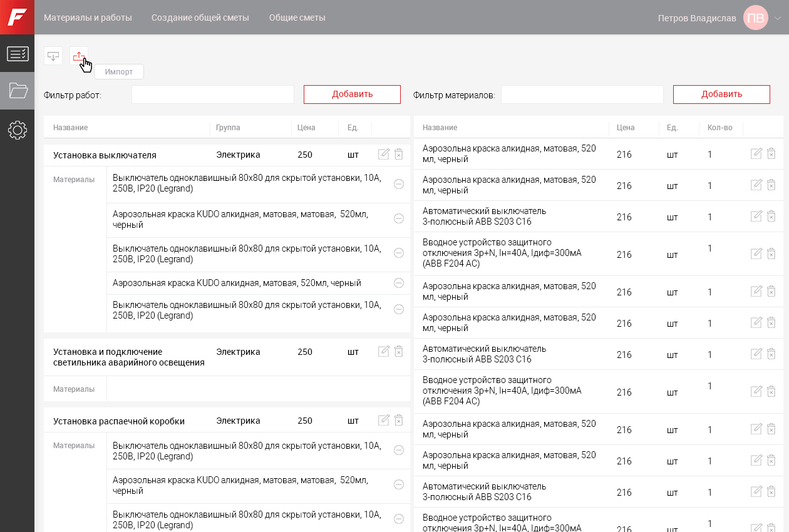Open settings gear in the sidebar
The height and width of the screenshot is (532, 789).
pyautogui.click(x=17, y=130)
